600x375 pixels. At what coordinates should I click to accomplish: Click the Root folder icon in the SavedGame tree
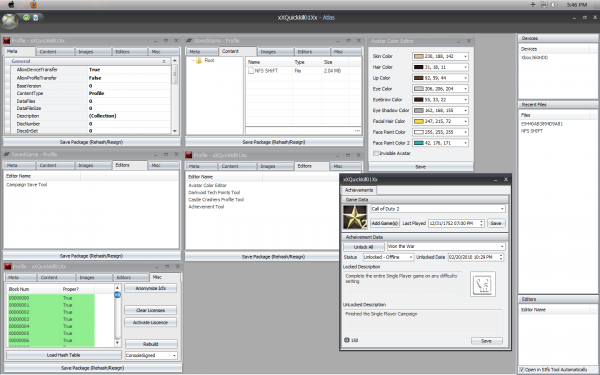coord(199,60)
